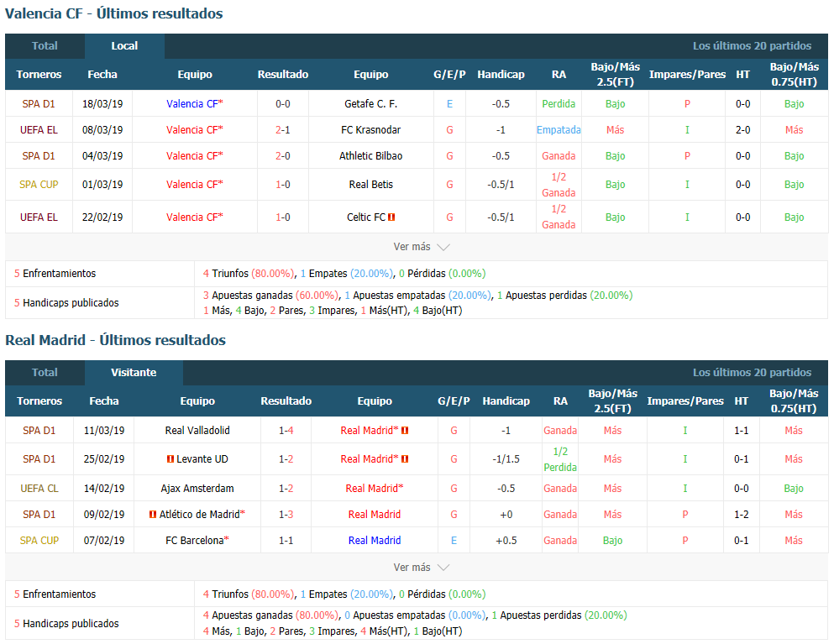Expand Ver más under Real Madrid results

(x=422, y=568)
